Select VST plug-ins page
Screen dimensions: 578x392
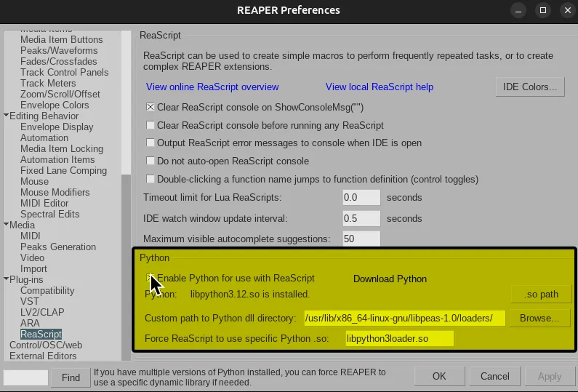pyautogui.click(x=30, y=301)
